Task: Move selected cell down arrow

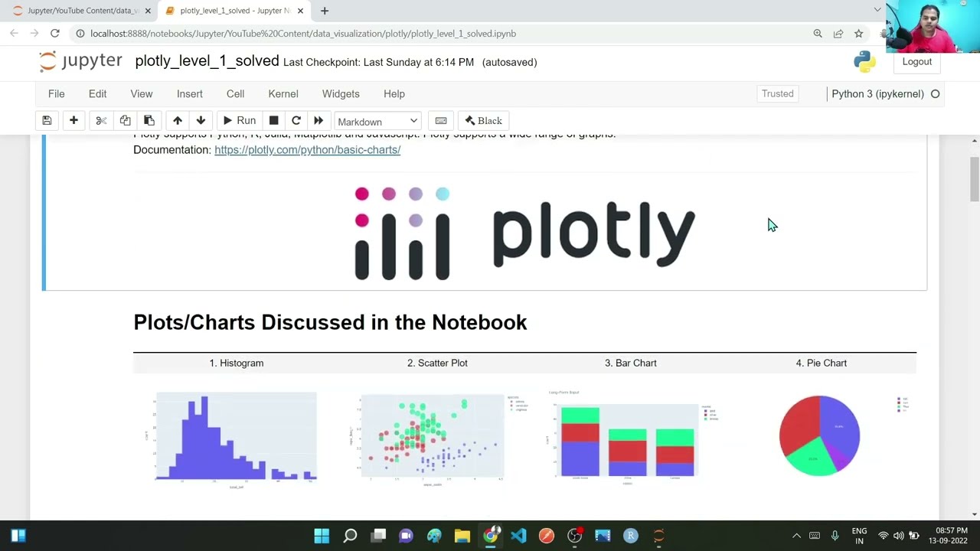Action: 201,121
